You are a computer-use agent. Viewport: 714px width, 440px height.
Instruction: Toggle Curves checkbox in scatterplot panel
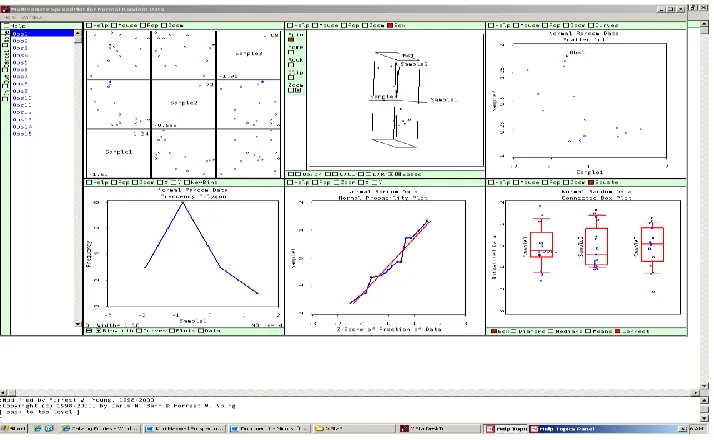591,26
